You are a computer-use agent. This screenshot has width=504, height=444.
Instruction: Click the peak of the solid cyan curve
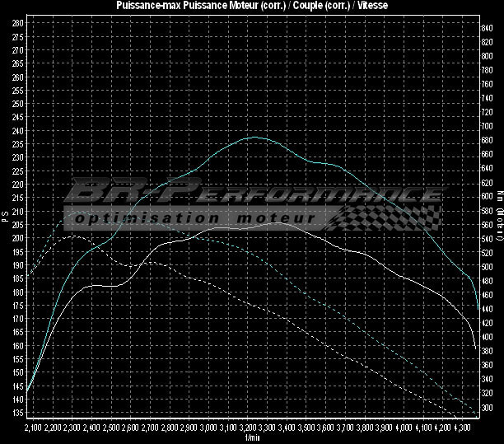pyautogui.click(x=255, y=137)
